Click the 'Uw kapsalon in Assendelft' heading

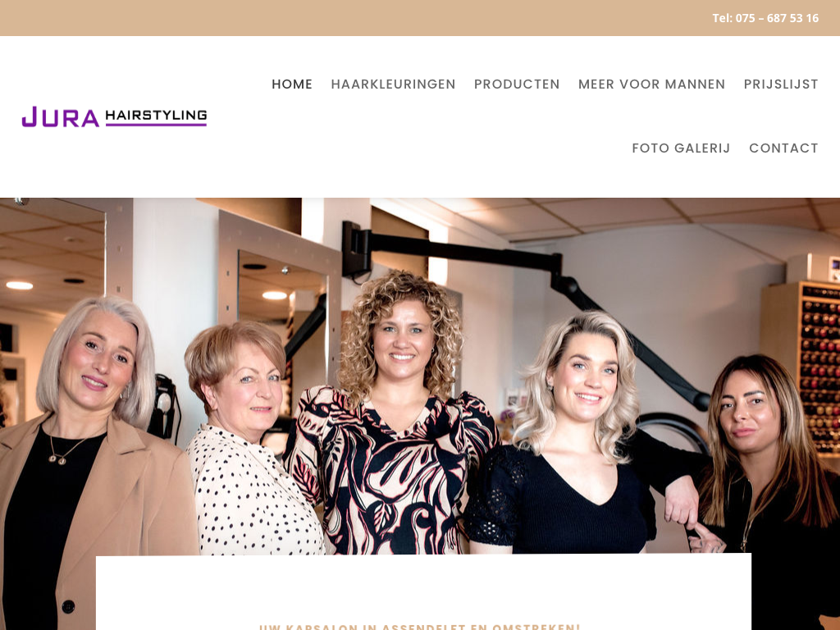click(419, 626)
